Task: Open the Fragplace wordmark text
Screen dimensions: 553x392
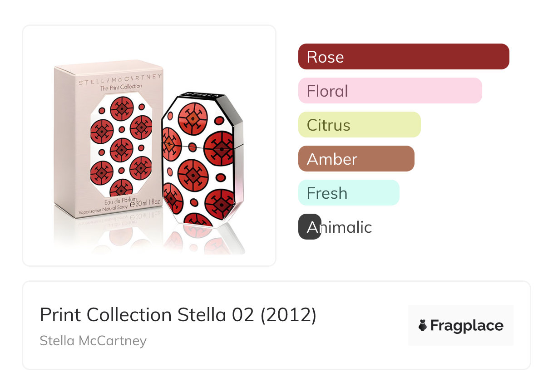Action: click(x=466, y=326)
